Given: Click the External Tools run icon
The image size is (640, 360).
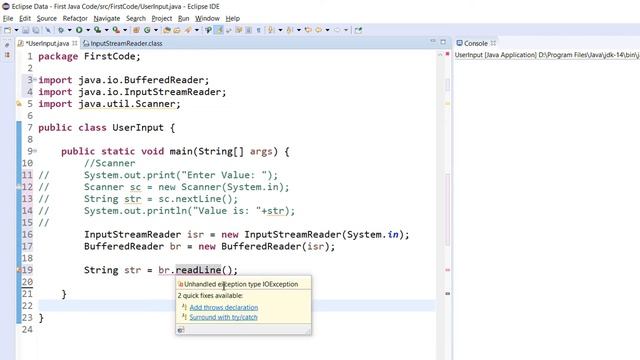Looking at the screenshot, I should 116,30.
